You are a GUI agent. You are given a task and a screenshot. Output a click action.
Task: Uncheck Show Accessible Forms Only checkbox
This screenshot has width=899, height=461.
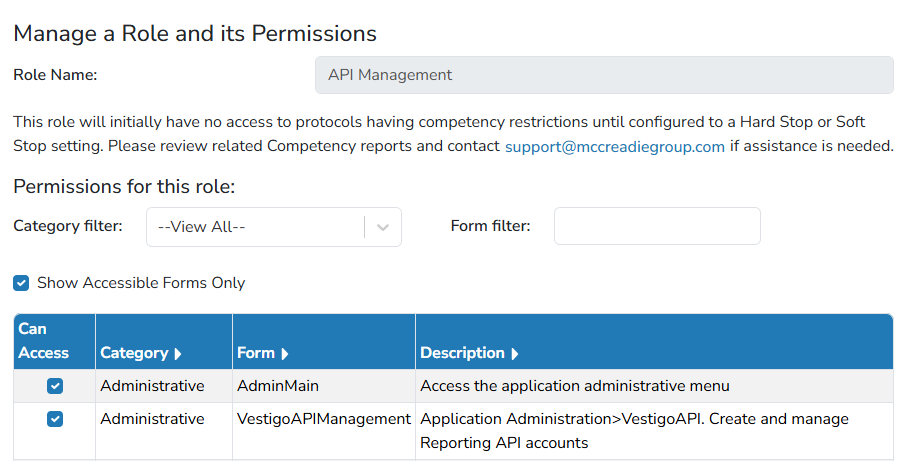coord(21,283)
